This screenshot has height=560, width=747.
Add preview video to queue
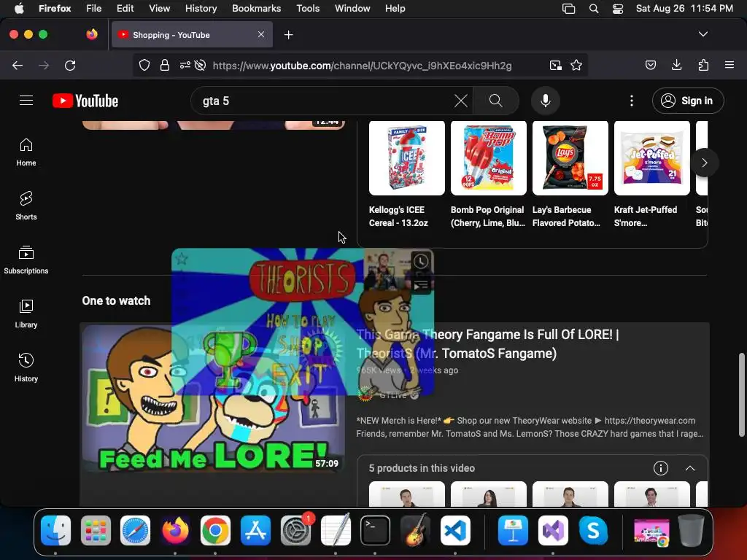tap(421, 285)
